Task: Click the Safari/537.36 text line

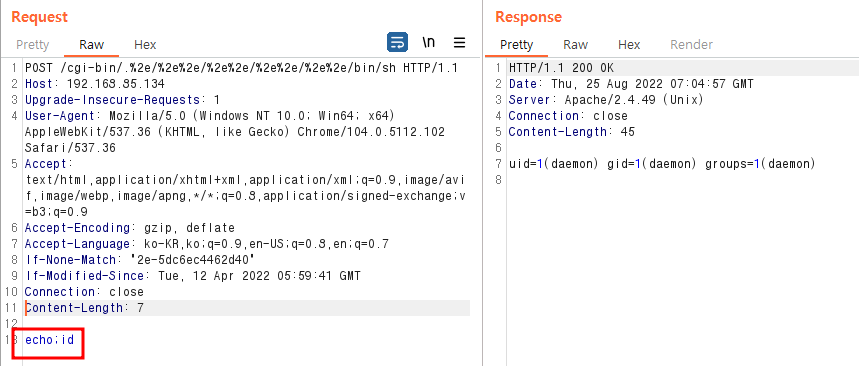Action: (x=70, y=148)
